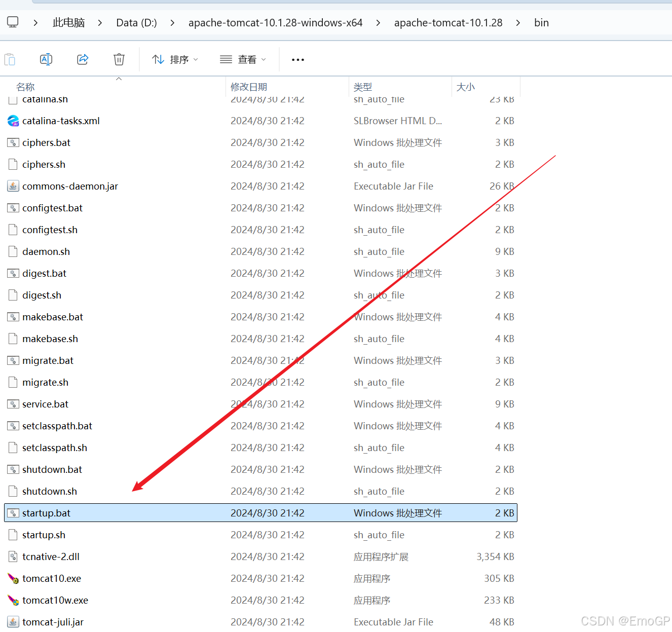Select the shutdown.bat file icon
Screen dimensions: 672x632
click(x=13, y=469)
